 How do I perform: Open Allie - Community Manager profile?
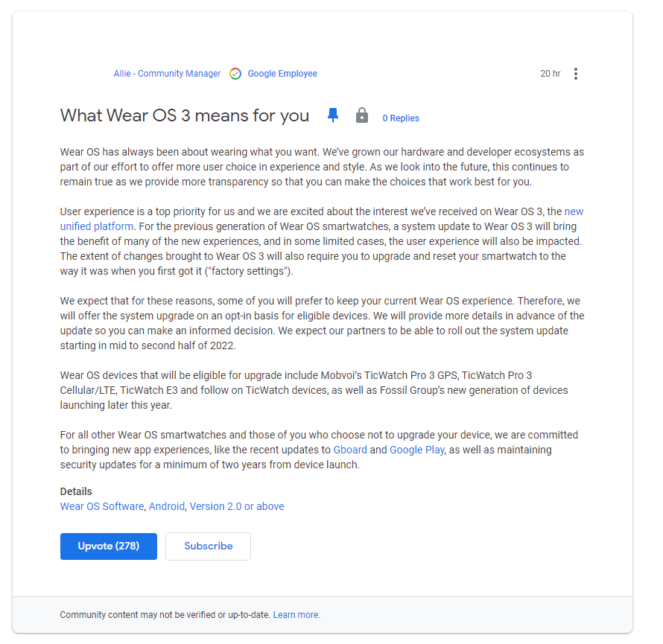[x=167, y=74]
